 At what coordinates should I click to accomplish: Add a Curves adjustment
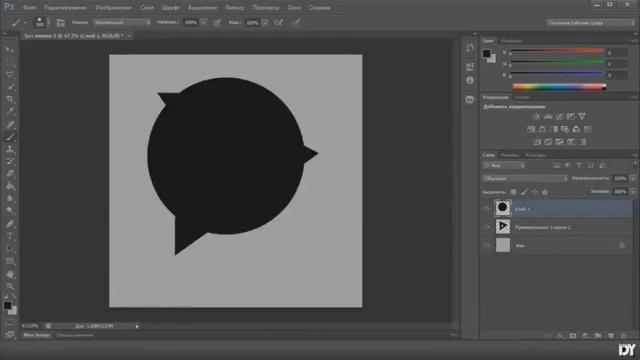(x=559, y=117)
